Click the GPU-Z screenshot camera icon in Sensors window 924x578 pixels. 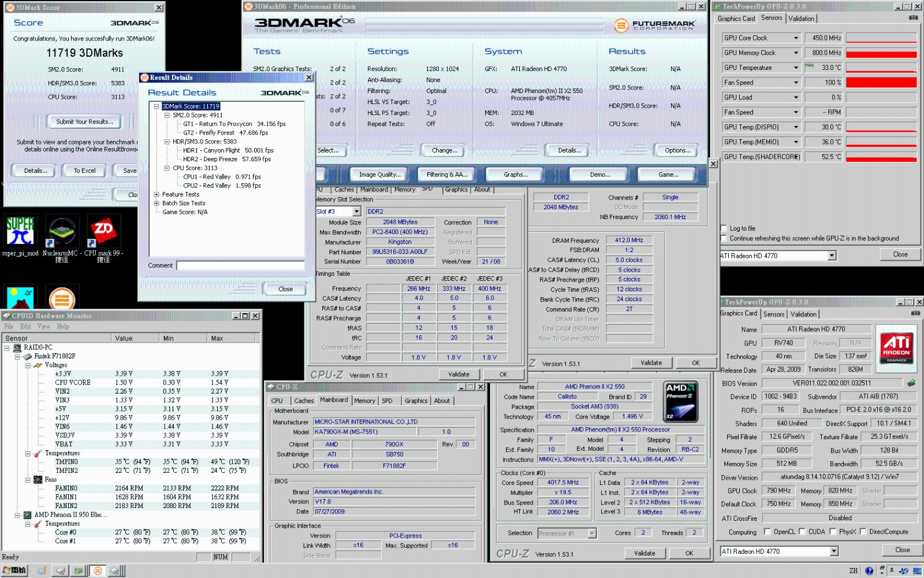[913, 18]
